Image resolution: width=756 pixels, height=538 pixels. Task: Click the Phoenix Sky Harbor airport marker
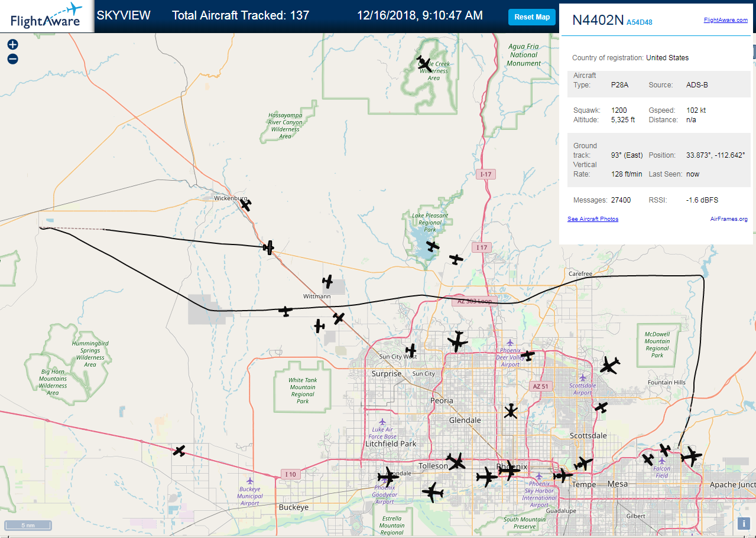point(538,475)
